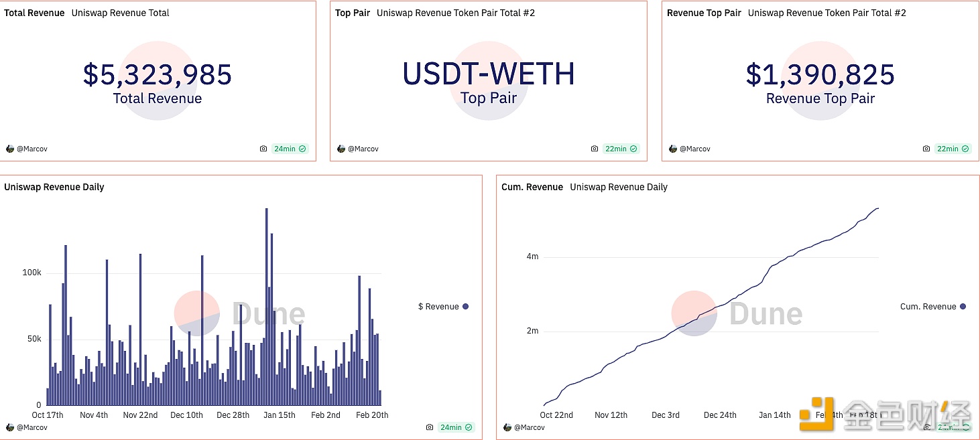Image resolution: width=980 pixels, height=440 pixels.
Task: Click the Dec 10th x-axis label
Action: pyautogui.click(x=186, y=415)
